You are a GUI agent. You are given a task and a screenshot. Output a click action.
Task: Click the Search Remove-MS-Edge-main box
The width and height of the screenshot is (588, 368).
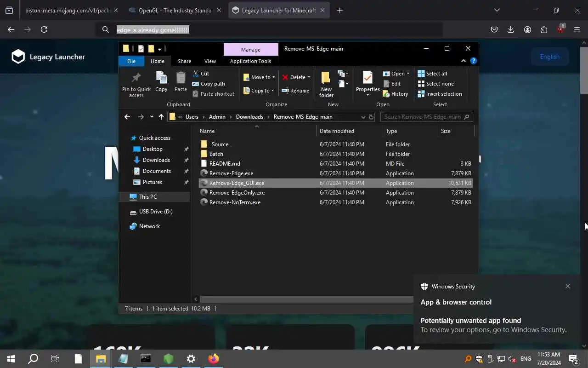coord(426,117)
